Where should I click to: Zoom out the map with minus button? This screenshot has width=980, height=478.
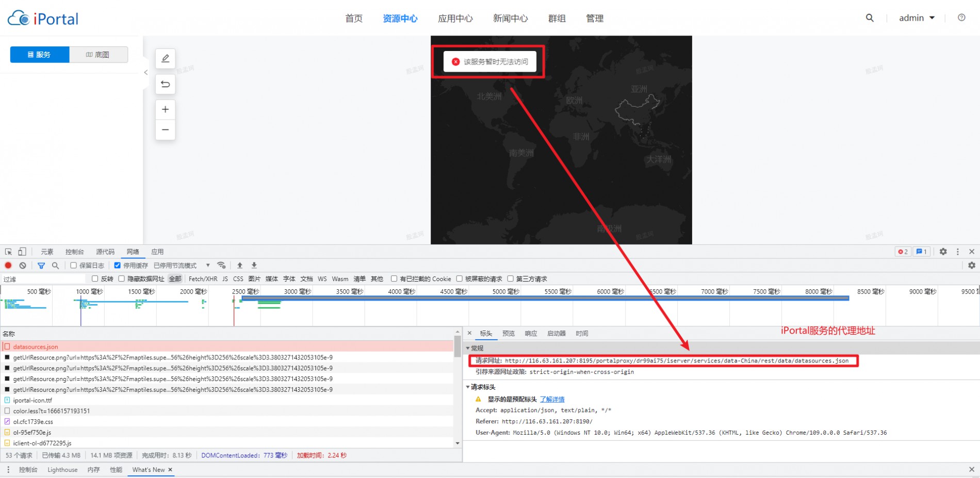click(165, 129)
